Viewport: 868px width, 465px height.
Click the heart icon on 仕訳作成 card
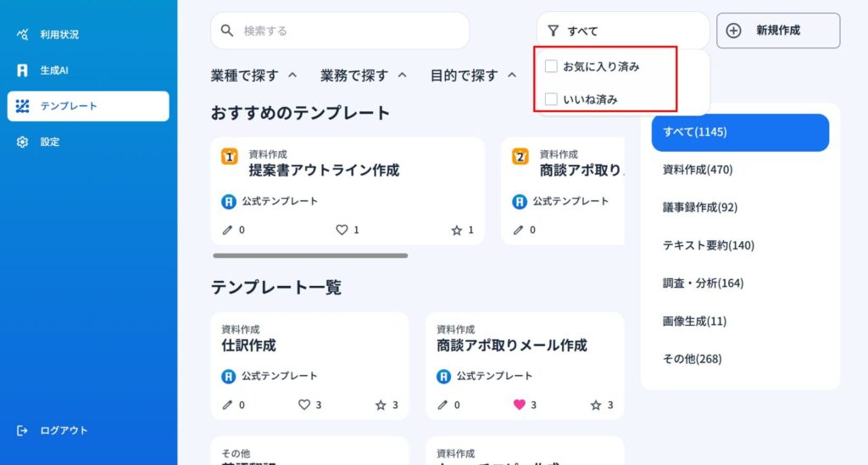[x=304, y=405]
